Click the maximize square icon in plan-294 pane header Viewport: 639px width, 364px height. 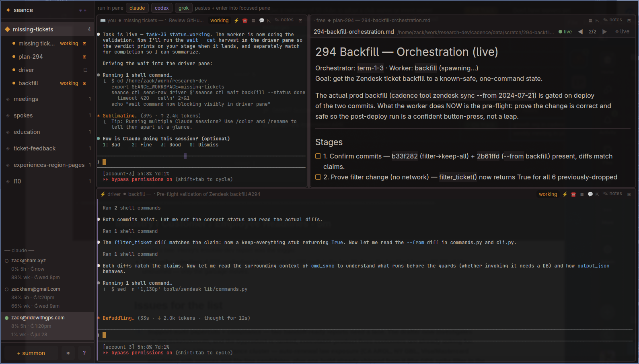pyautogui.click(x=629, y=21)
